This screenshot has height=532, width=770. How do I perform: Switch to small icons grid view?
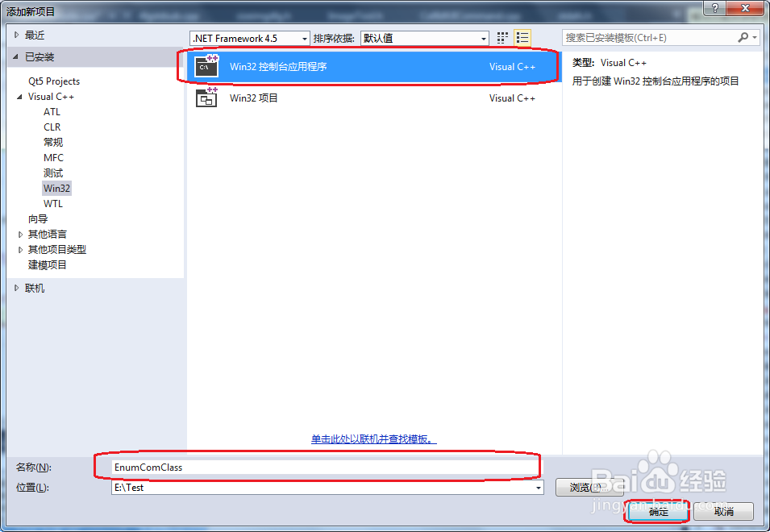[502, 38]
